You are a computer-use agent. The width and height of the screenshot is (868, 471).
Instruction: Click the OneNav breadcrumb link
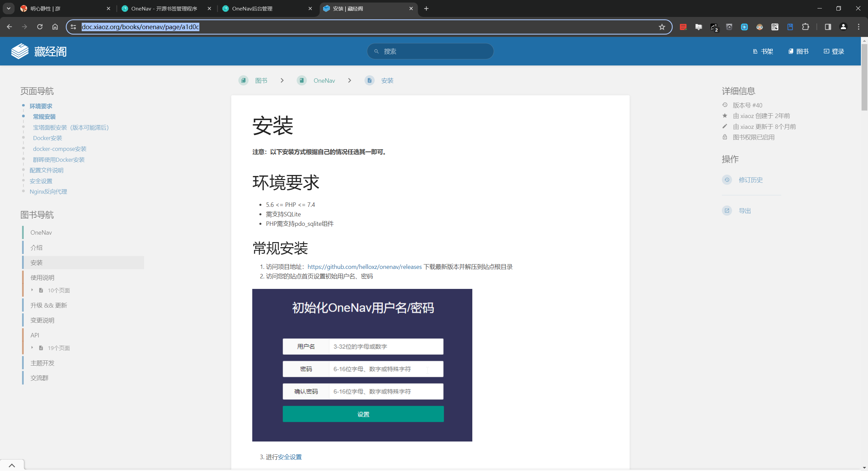coord(324,80)
